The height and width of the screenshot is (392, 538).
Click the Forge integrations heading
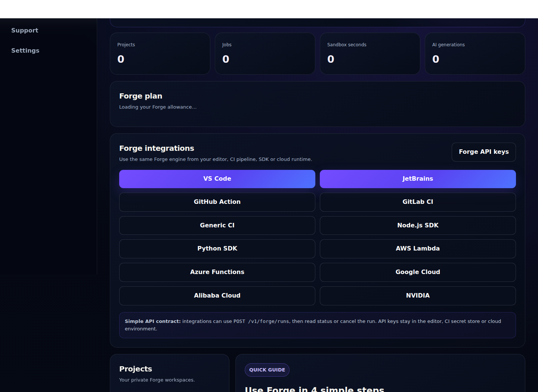point(157,148)
